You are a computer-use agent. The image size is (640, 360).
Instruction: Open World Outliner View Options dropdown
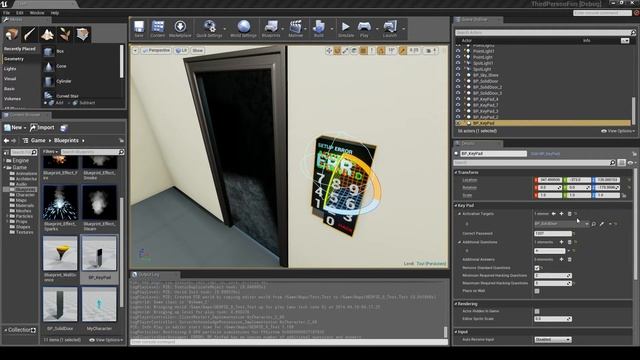618,131
